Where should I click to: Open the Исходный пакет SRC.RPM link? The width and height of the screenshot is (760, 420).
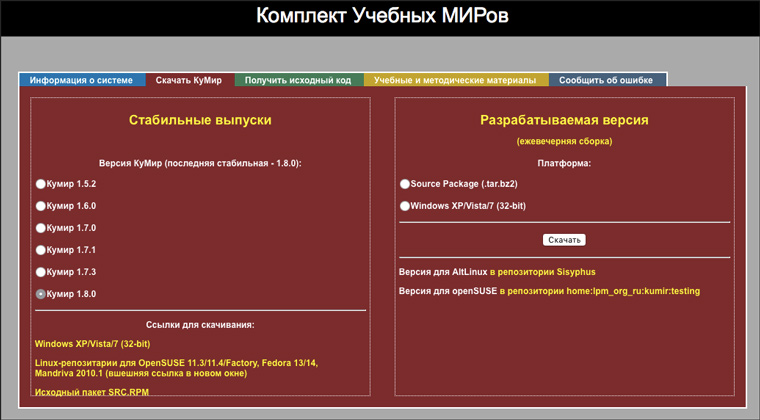coord(92,392)
